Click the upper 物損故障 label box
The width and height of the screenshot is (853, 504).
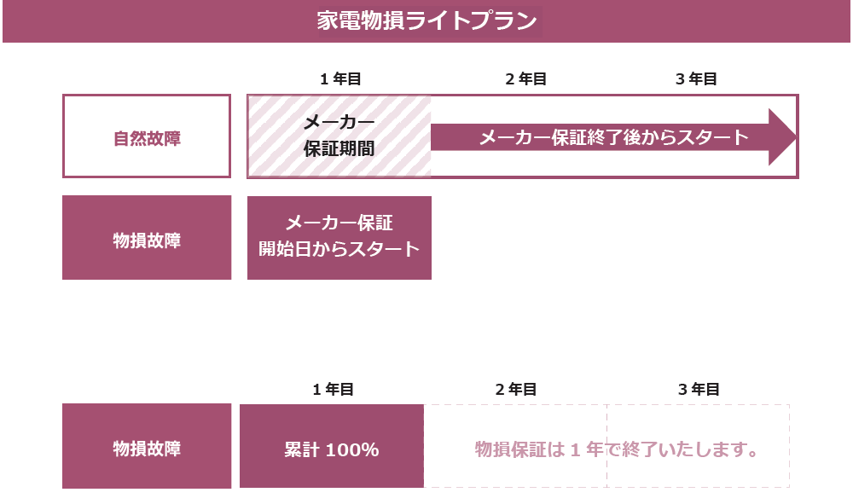click(147, 238)
